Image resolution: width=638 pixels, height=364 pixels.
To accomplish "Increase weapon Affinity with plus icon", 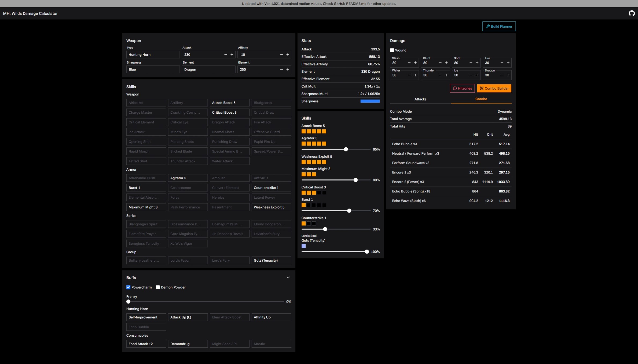I will [x=288, y=54].
